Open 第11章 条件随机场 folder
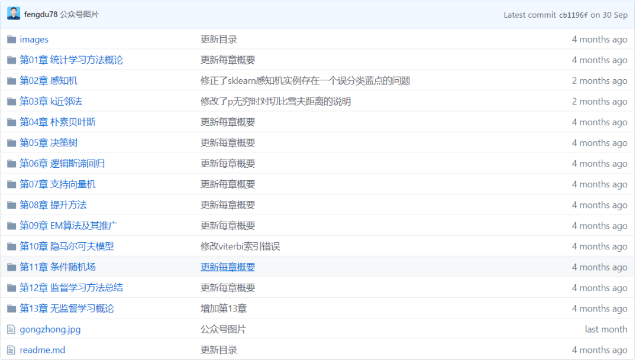The height and width of the screenshot is (364, 639). [x=57, y=267]
